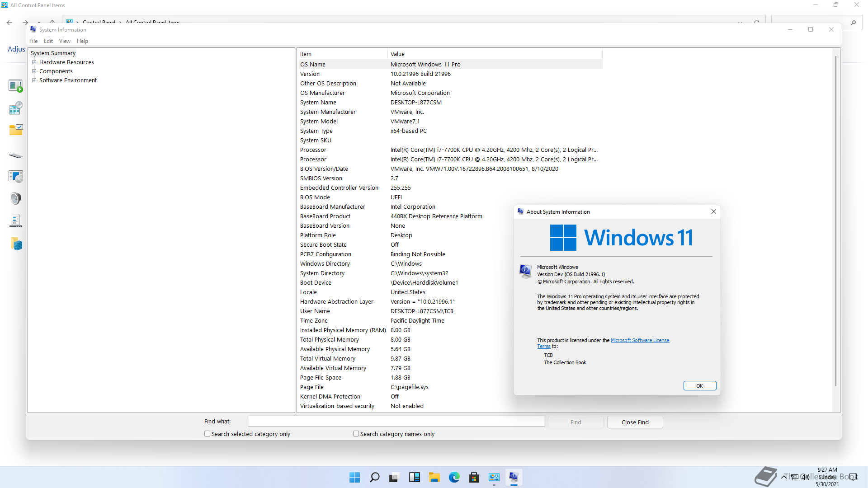Image resolution: width=868 pixels, height=488 pixels.
Task: Launch Microsoft Edge from the taskbar
Action: point(454,477)
